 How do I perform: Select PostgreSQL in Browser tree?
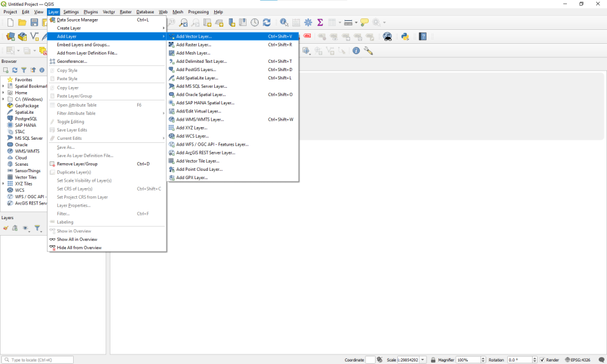coord(26,119)
